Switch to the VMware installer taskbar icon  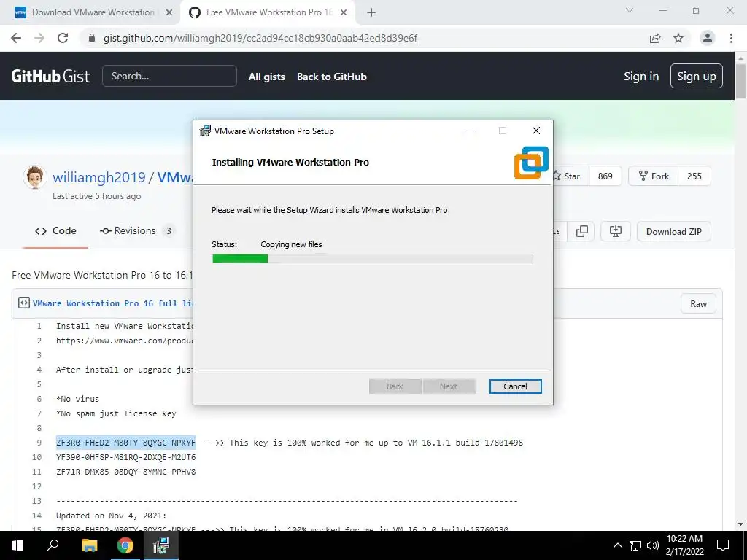(x=161, y=545)
